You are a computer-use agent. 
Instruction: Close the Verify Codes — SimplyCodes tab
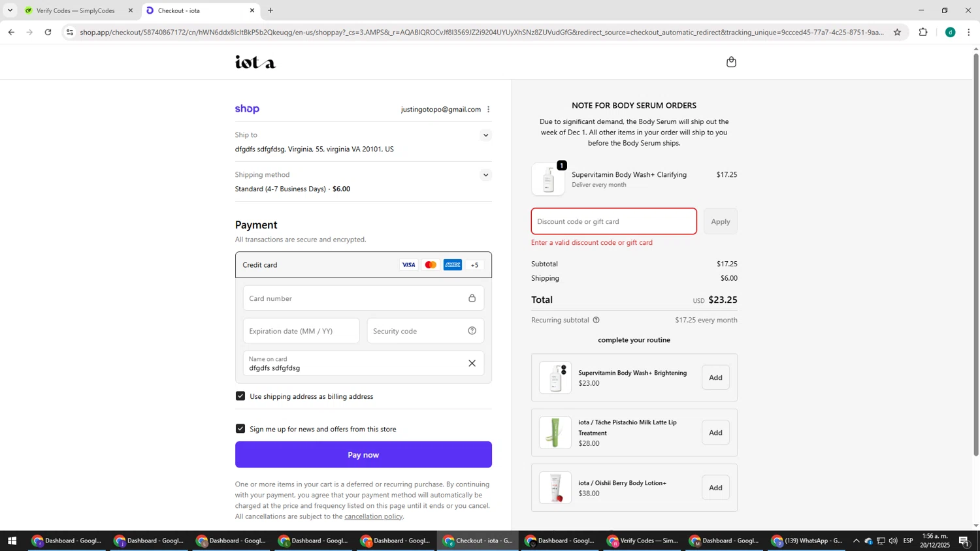click(131, 10)
